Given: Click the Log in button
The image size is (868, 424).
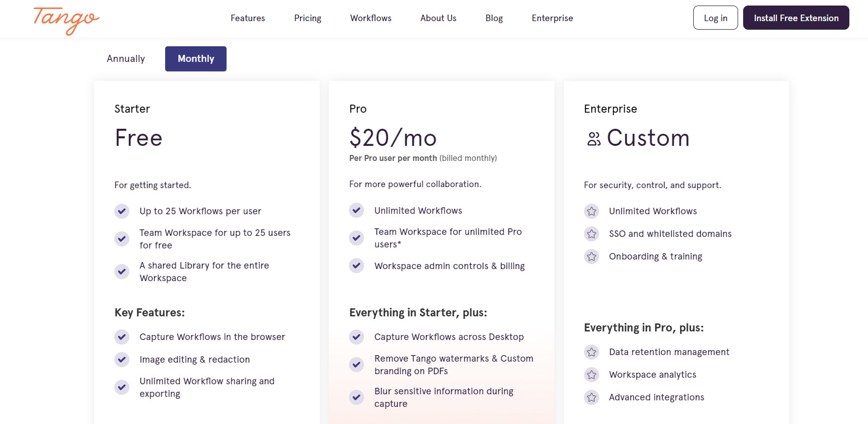Looking at the screenshot, I should 715,18.
